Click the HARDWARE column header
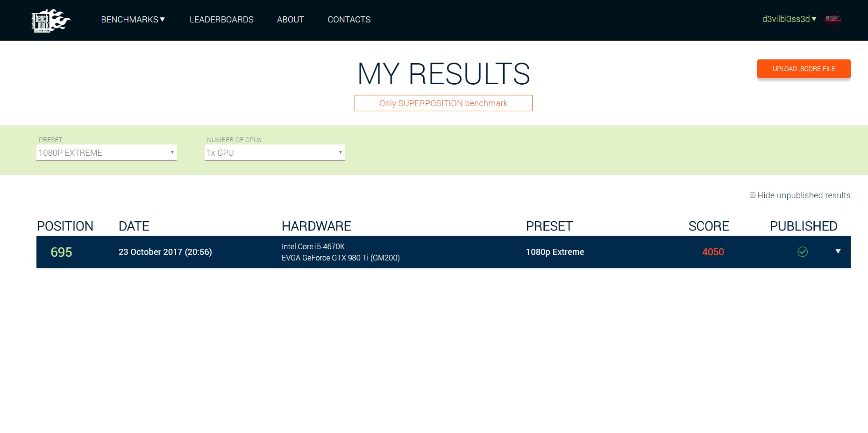This screenshot has width=868, height=433. click(316, 226)
